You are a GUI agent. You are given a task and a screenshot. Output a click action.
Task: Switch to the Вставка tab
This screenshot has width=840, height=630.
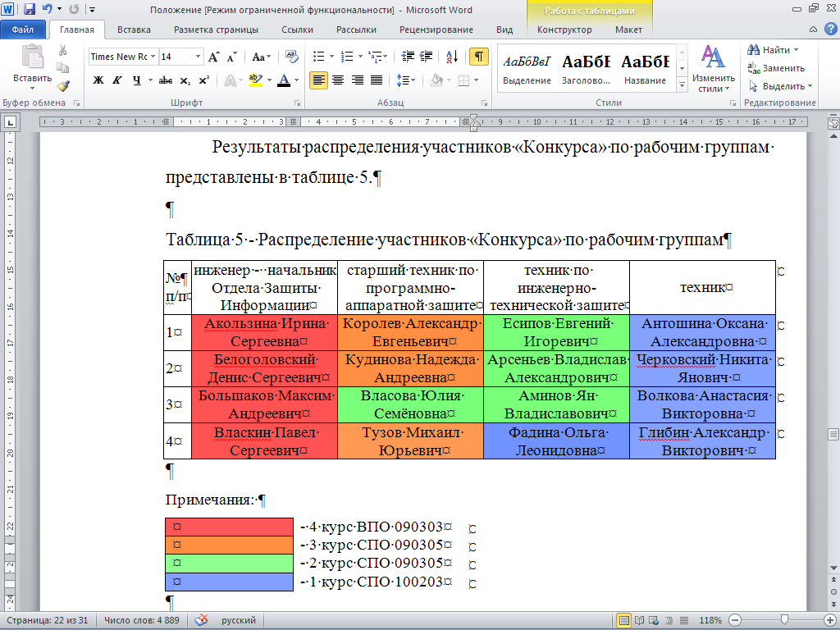pos(134,30)
